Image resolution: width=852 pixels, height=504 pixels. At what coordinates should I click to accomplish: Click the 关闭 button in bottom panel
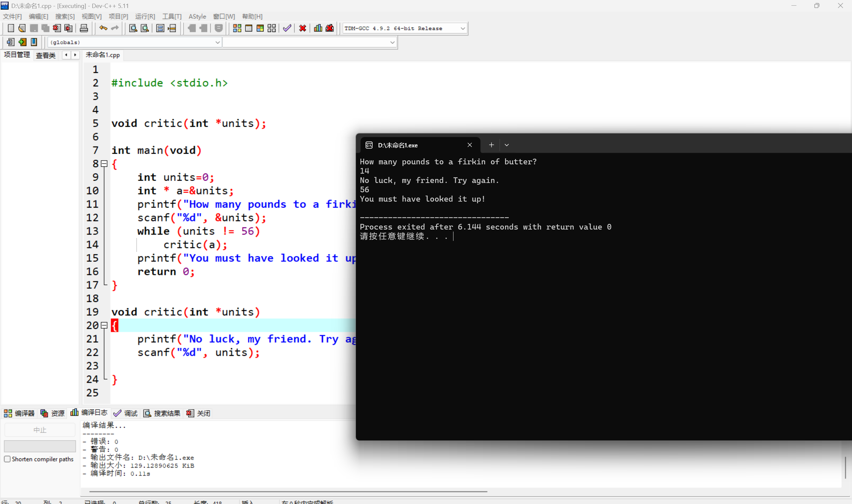(x=198, y=413)
